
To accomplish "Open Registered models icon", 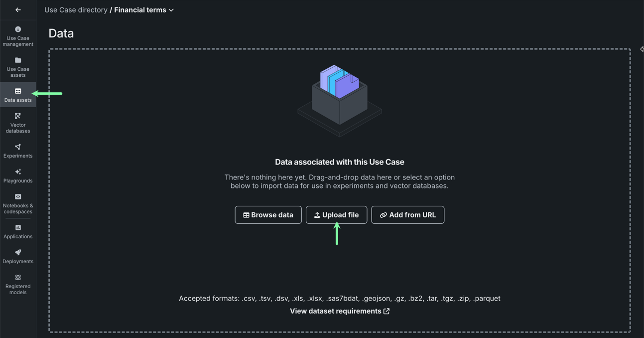I will point(18,278).
